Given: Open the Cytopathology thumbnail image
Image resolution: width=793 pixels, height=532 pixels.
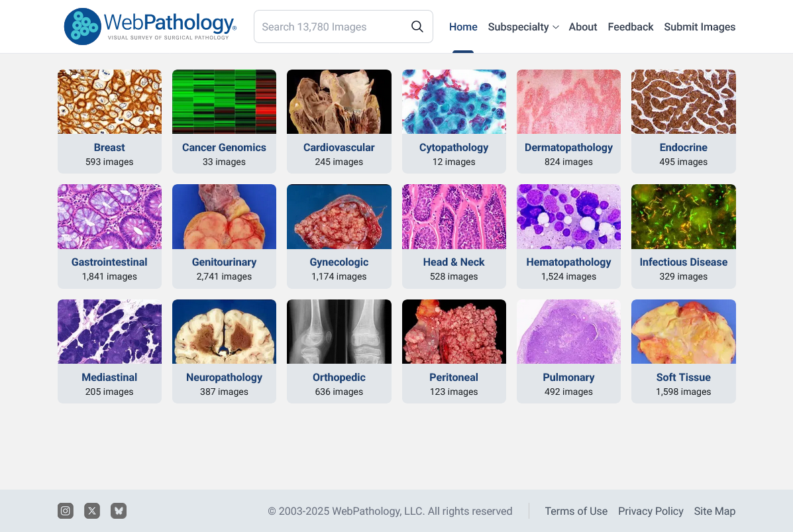Looking at the screenshot, I should click(x=454, y=101).
